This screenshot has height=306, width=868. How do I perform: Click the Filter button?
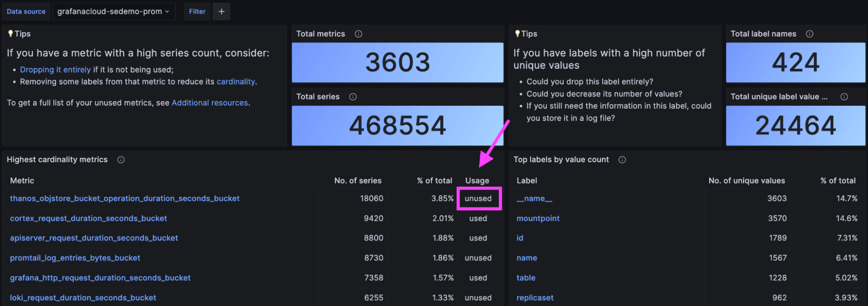click(x=197, y=12)
